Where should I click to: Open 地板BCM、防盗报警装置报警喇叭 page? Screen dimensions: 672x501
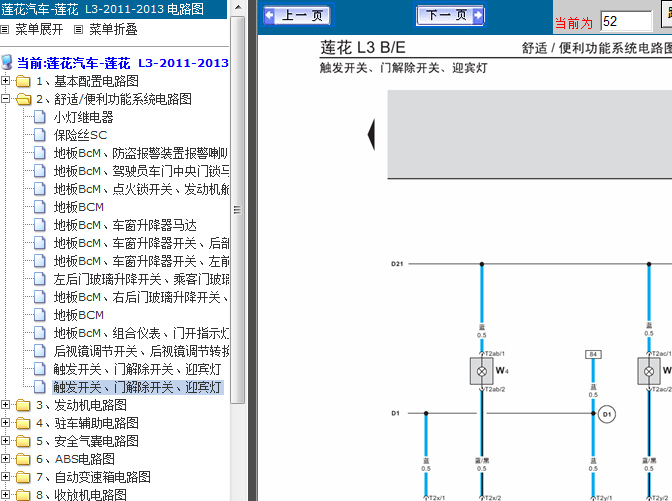tap(141, 153)
